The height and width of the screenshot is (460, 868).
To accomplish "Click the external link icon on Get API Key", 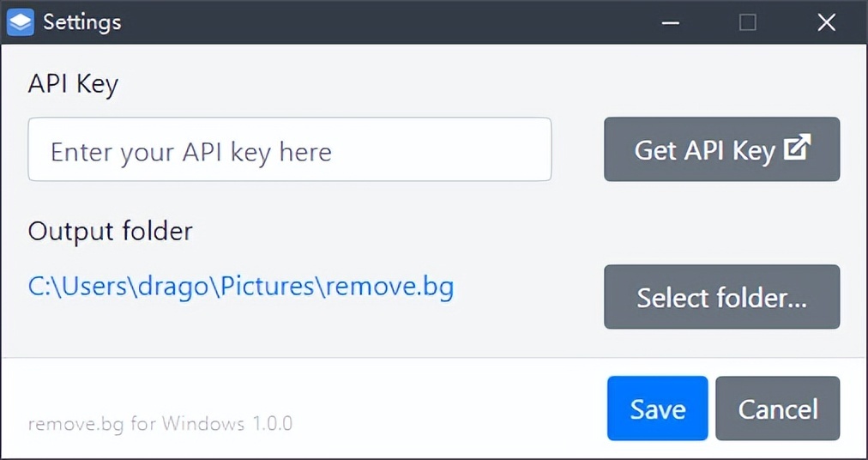I will point(798,148).
